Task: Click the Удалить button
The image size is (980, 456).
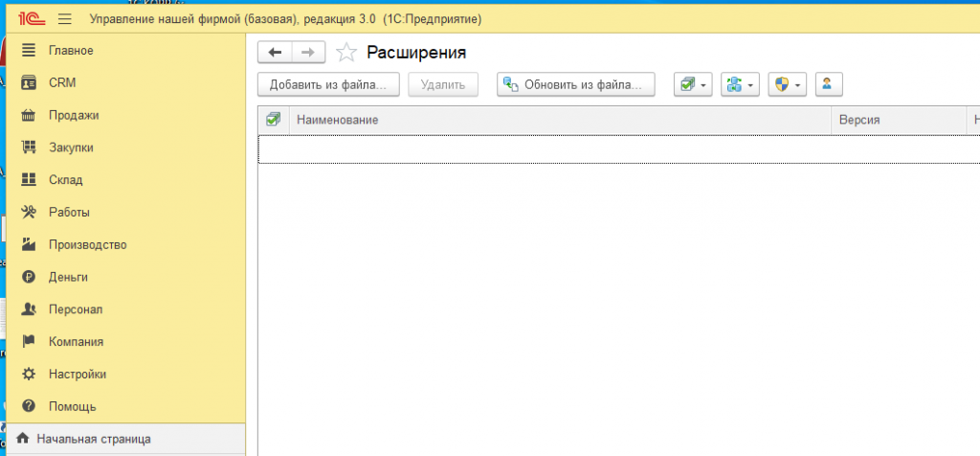Action: click(443, 85)
